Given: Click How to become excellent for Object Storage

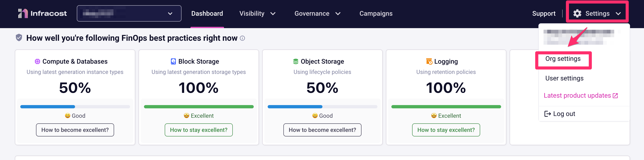Looking at the screenshot, I should (322, 130).
